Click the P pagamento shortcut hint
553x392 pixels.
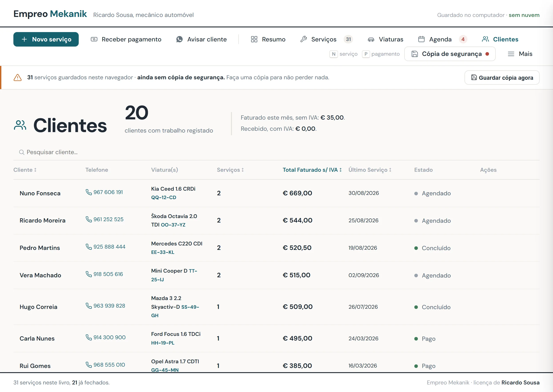[381, 54]
